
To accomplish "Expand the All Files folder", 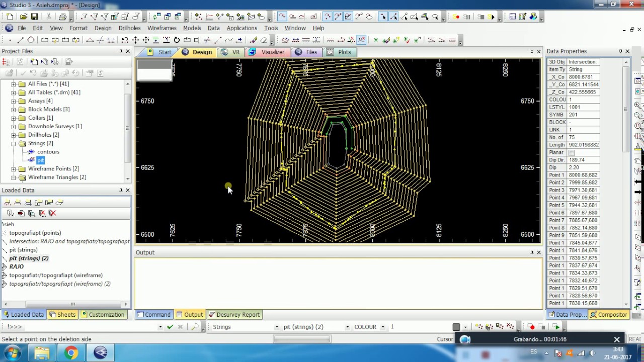I will [x=14, y=84].
